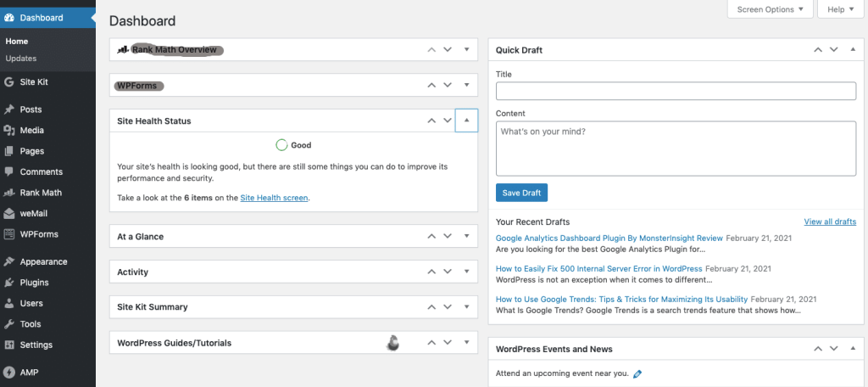The height and width of the screenshot is (387, 868).
Task: Follow the Site Health screen link
Action: point(274,197)
